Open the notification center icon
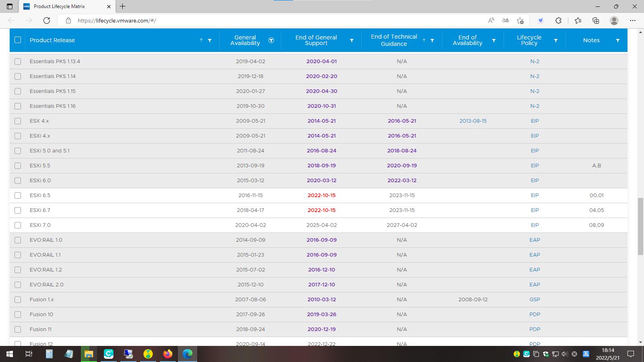The image size is (644, 362). [631, 354]
